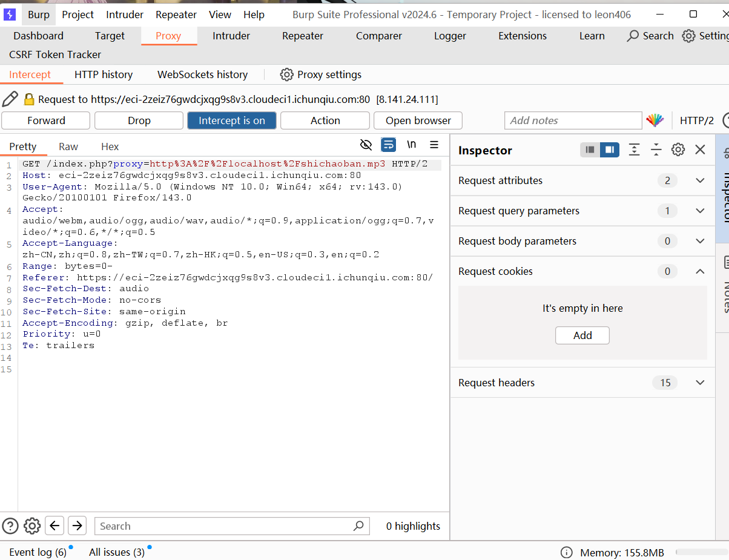Screen dimensions: 729x560
Task: Close the Inspector panel
Action: 700,150
